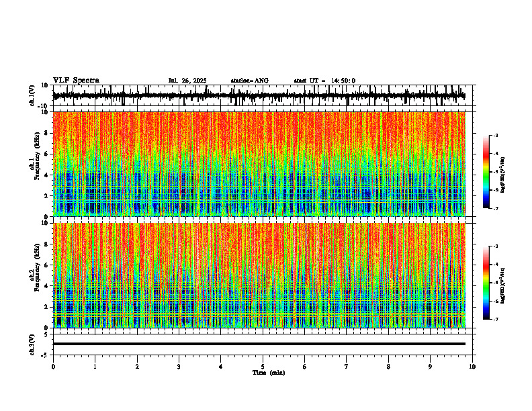Viewport: 532px width, 411px height.
Task: Click the '5' tick on ch.3(V) axis
Action: [x=47, y=334]
